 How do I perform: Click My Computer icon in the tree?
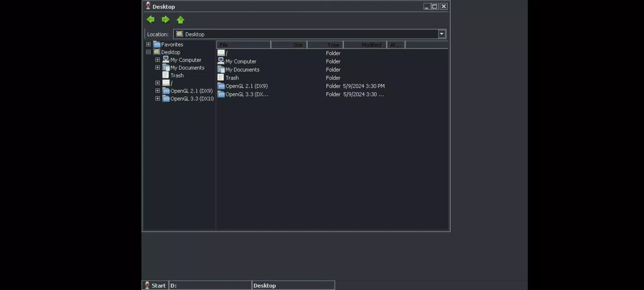(x=166, y=60)
